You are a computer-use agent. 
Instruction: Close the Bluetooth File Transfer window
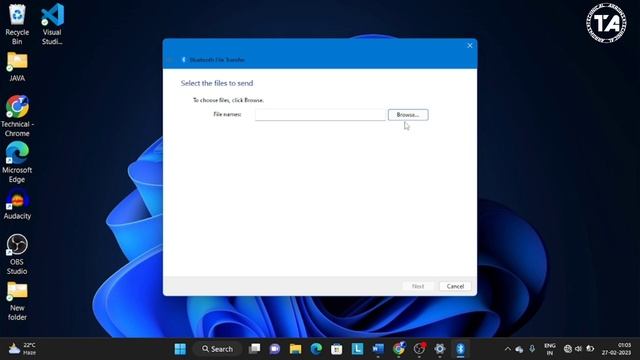click(x=469, y=46)
